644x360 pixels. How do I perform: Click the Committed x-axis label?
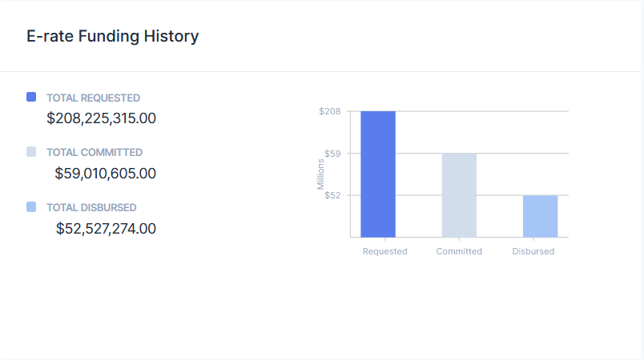[459, 251]
